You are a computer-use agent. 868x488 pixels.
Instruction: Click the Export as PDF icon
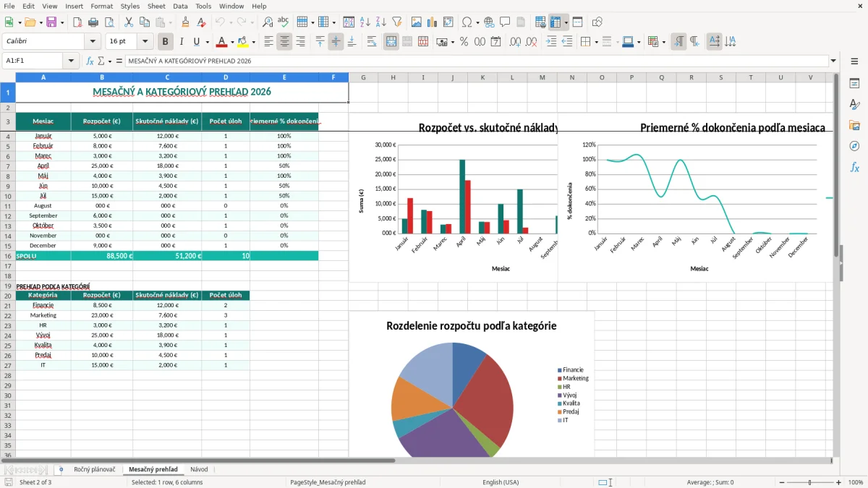click(77, 22)
